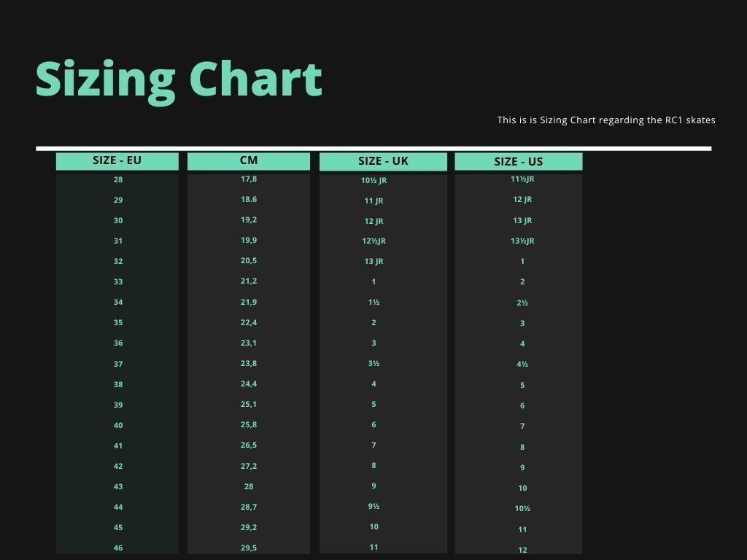This screenshot has width=747, height=560.
Task: Select EU size 28 in the first column
Action: (x=118, y=179)
